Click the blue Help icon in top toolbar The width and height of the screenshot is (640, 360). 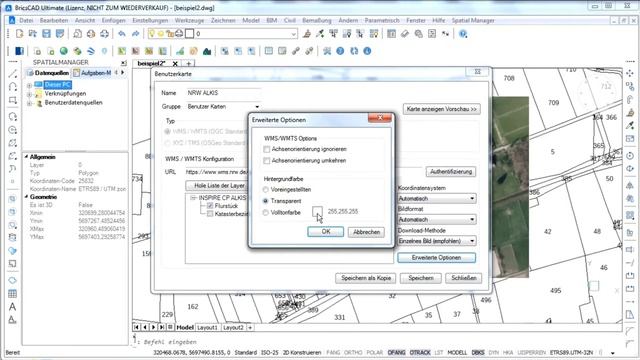(x=463, y=34)
